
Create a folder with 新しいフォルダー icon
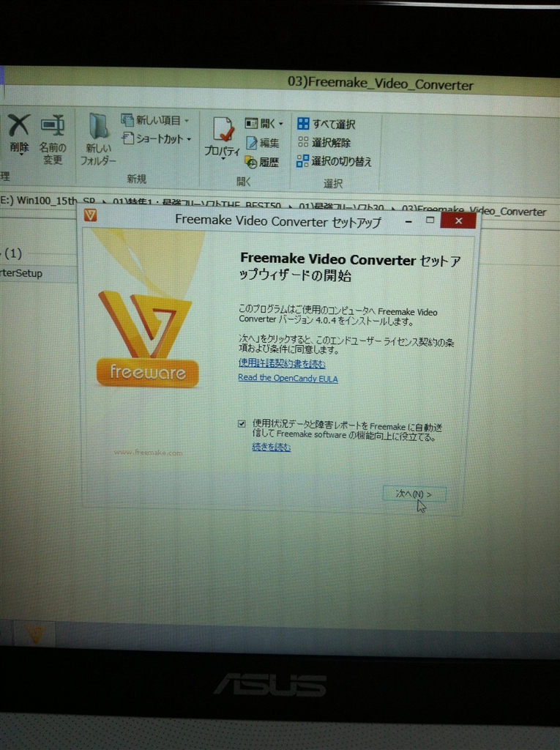99,127
